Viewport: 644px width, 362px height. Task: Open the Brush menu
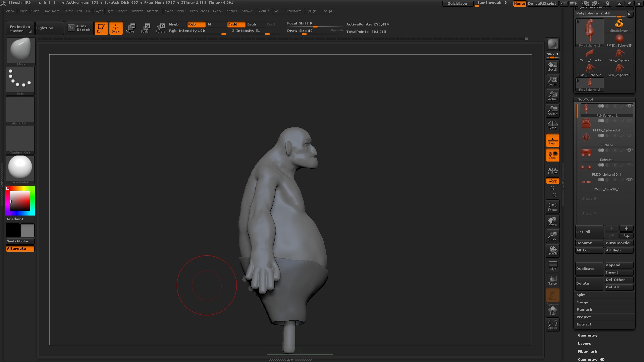click(x=23, y=11)
